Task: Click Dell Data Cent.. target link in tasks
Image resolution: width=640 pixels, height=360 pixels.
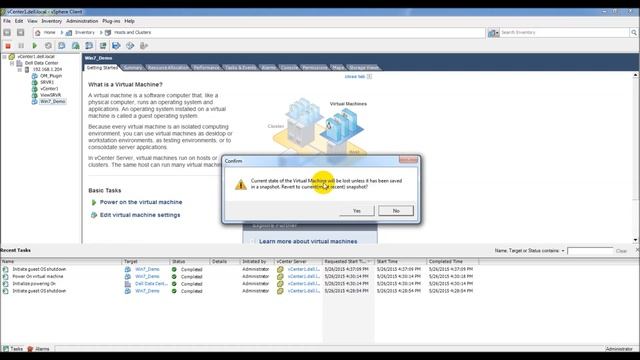Action: pos(151,284)
